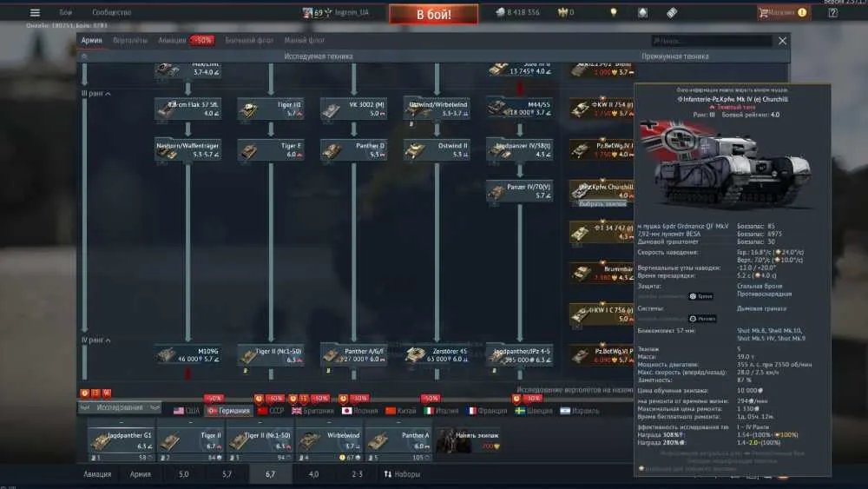This screenshot has height=489, width=868.
Task: Select the СССР nation flag
Action: click(271, 411)
